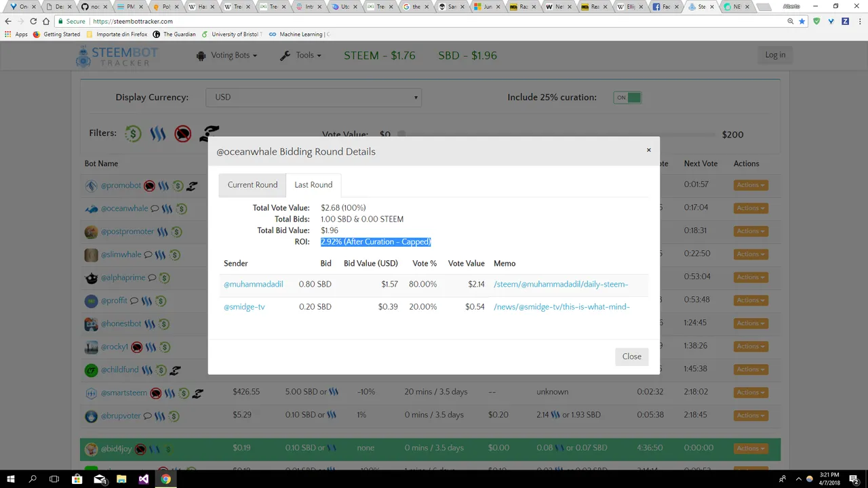
Task: Click the green dollar icon beside @alphaprime
Action: tap(164, 278)
